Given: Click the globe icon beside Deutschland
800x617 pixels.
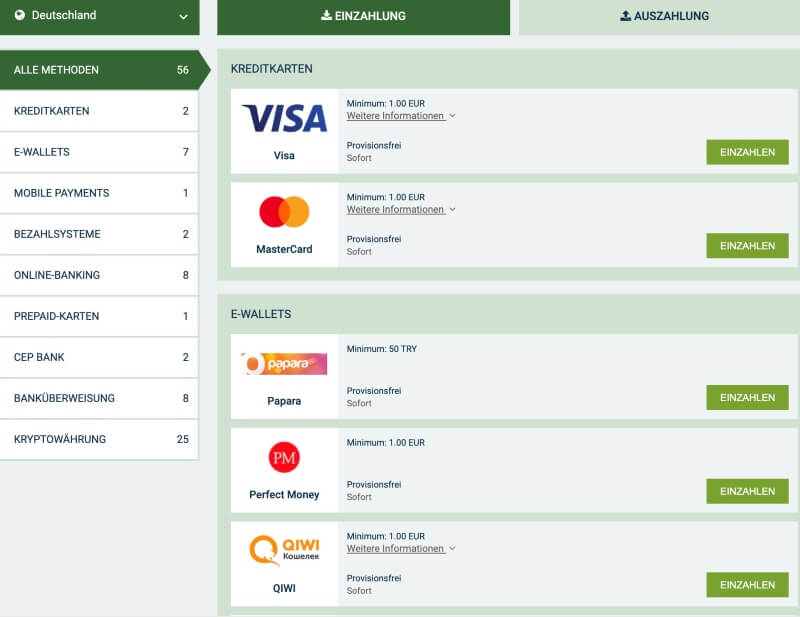Looking at the screenshot, I should coord(19,15).
